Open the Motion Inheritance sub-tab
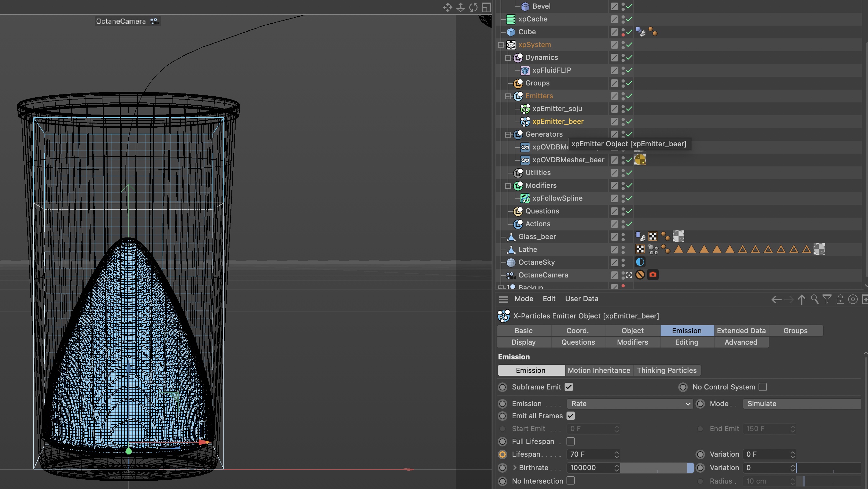Viewport: 868px width, 489px height. [x=599, y=370]
